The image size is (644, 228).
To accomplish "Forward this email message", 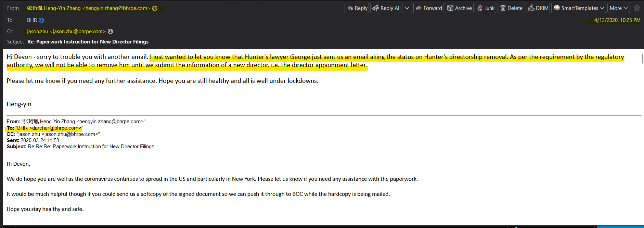I will tap(428, 8).
